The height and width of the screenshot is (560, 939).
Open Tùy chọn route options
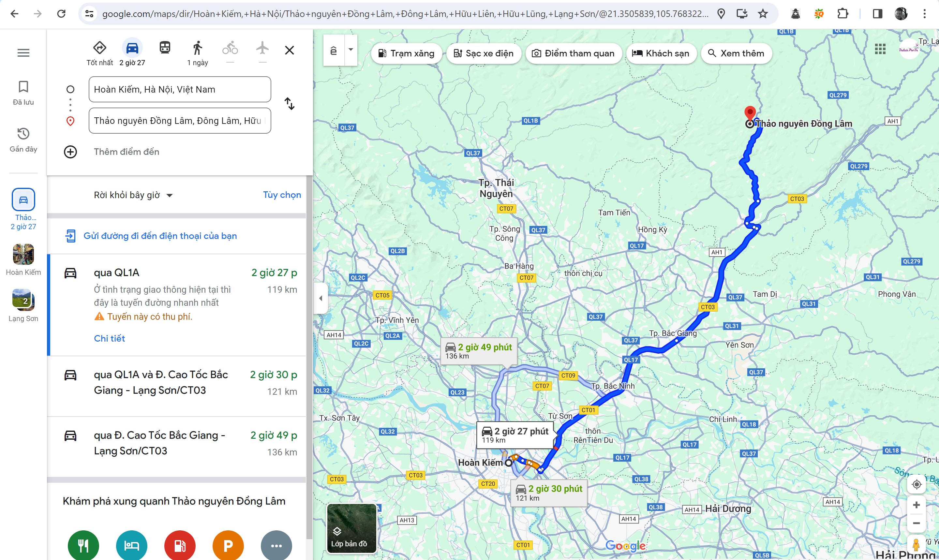pos(282,195)
